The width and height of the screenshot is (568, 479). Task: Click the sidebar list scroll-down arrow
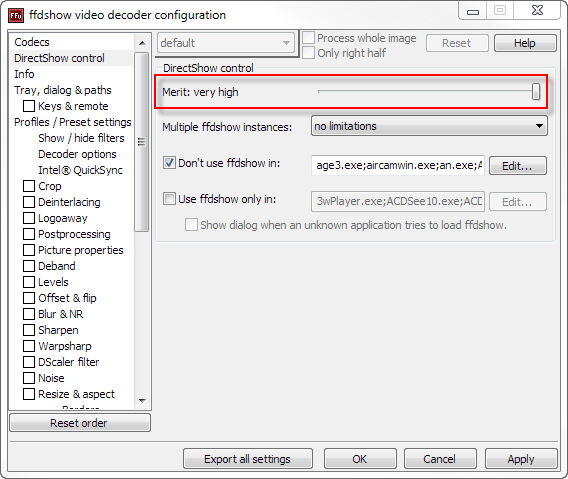pos(142,401)
